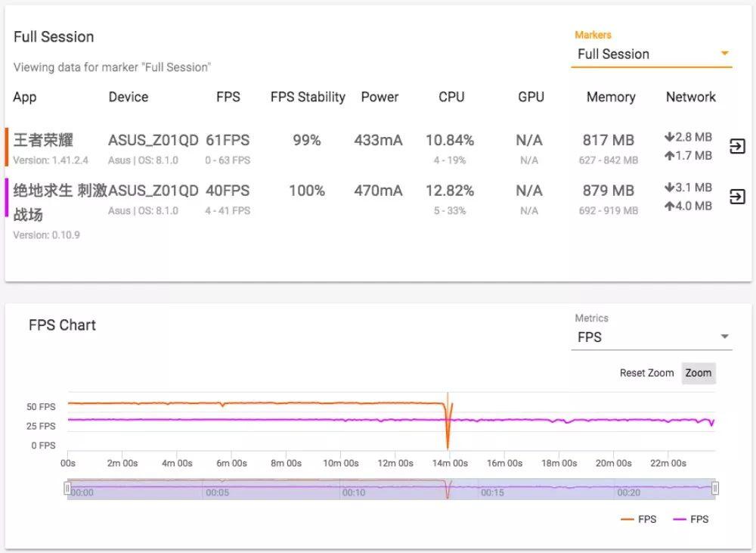
Task: Select the 绝地求生 刺激战场 app name
Action: tap(60, 202)
